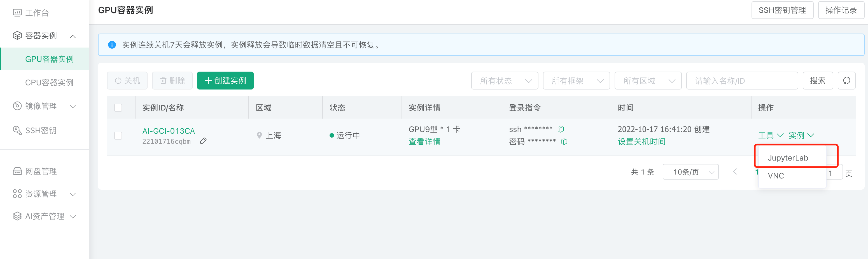
Task: Expand the 资源管理 sidebar section
Action: pos(73,194)
